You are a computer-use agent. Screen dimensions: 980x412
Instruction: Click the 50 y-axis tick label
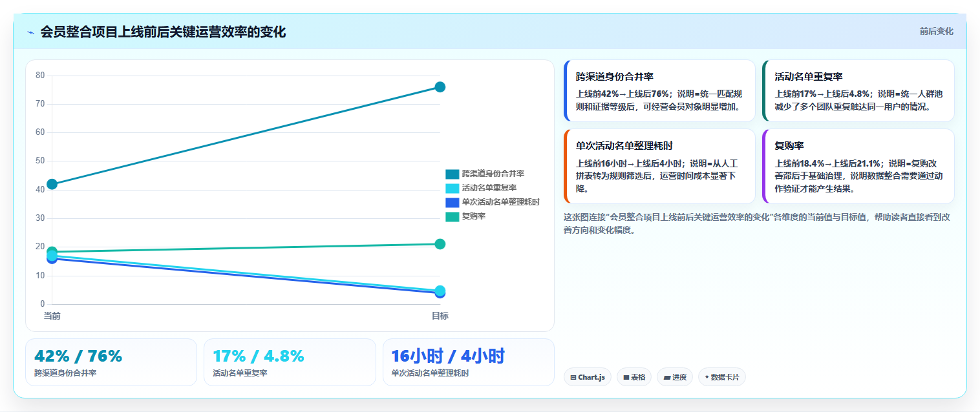pos(40,161)
